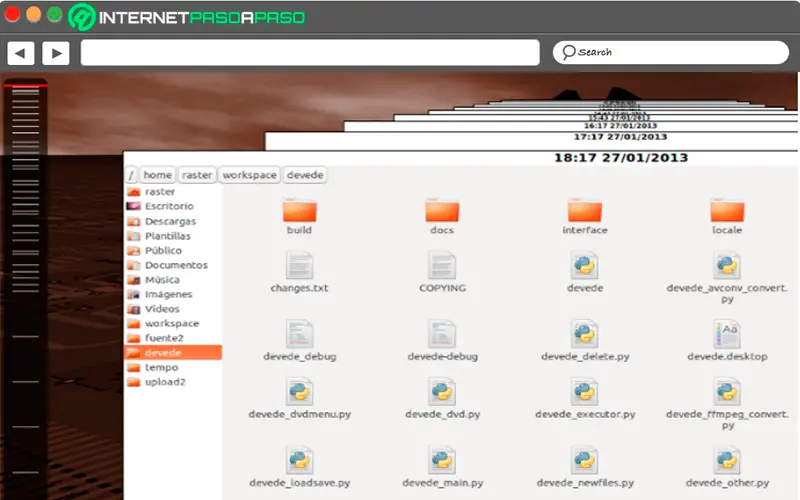
Task: Go to root slash breadcrumb
Action: tap(131, 175)
